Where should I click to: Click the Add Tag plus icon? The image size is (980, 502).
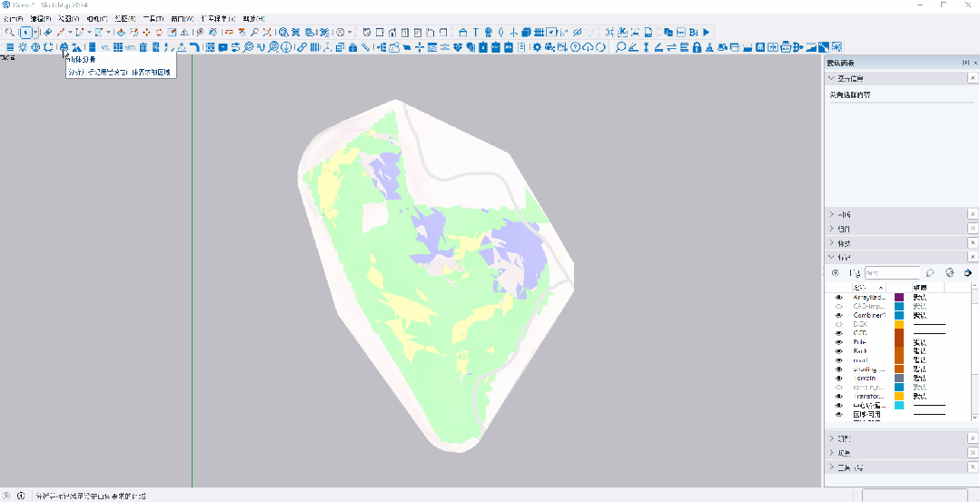coord(836,272)
